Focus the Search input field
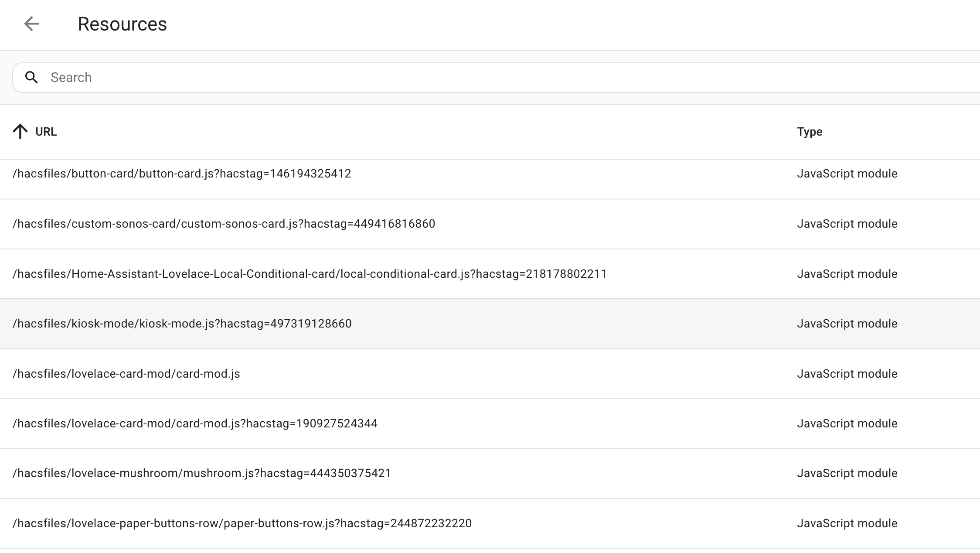Image resolution: width=980 pixels, height=553 pixels. (480, 78)
